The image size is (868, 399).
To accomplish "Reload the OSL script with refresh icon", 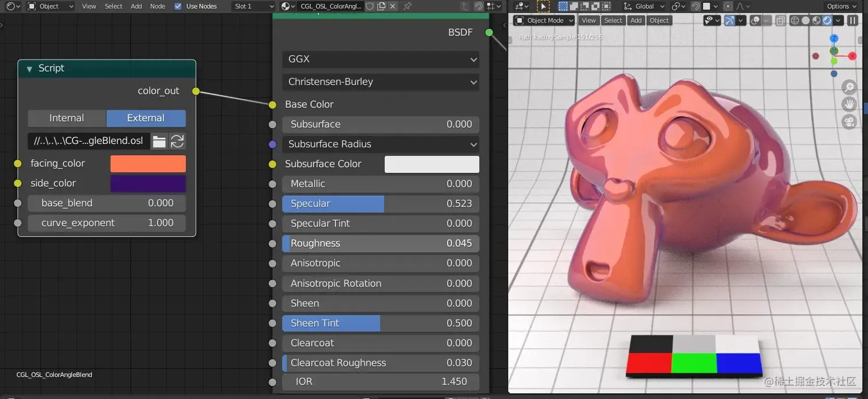I will click(x=177, y=141).
